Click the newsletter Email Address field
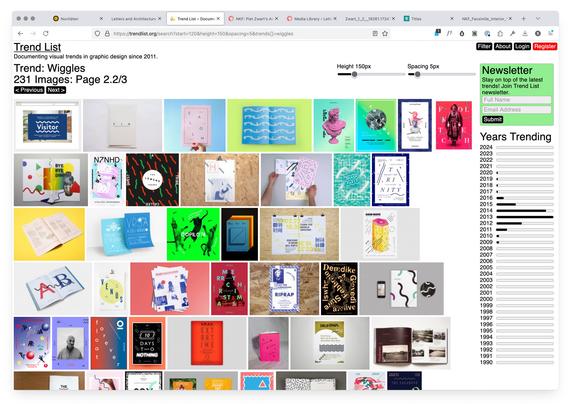571x404 pixels. click(x=516, y=109)
